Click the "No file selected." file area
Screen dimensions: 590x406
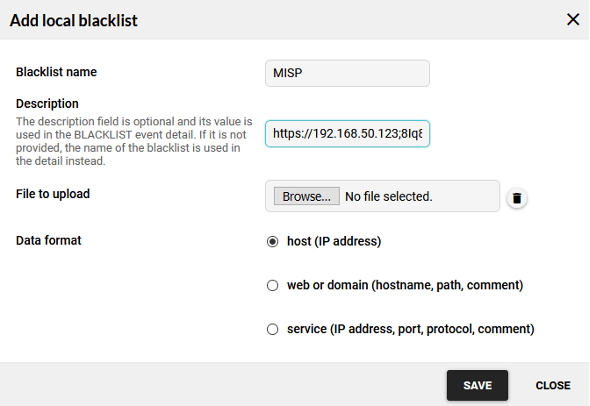tap(389, 196)
